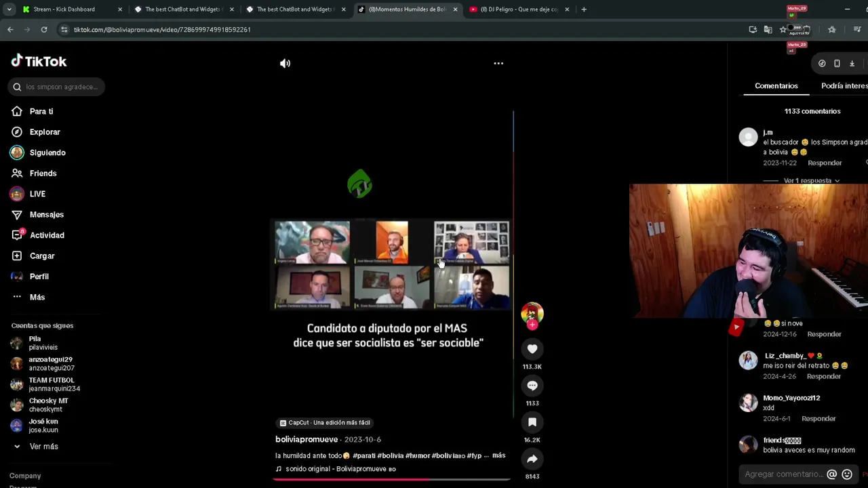Mute the video with speaker icon
The height and width of the screenshot is (488, 868).
pos(285,63)
